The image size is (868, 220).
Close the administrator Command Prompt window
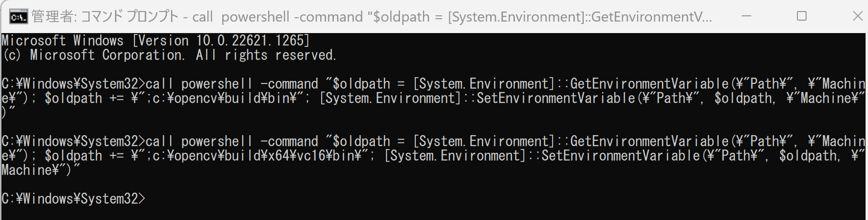(x=857, y=16)
